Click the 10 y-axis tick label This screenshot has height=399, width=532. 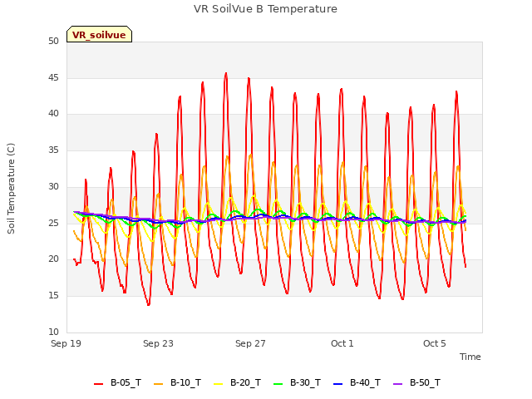click(53, 332)
